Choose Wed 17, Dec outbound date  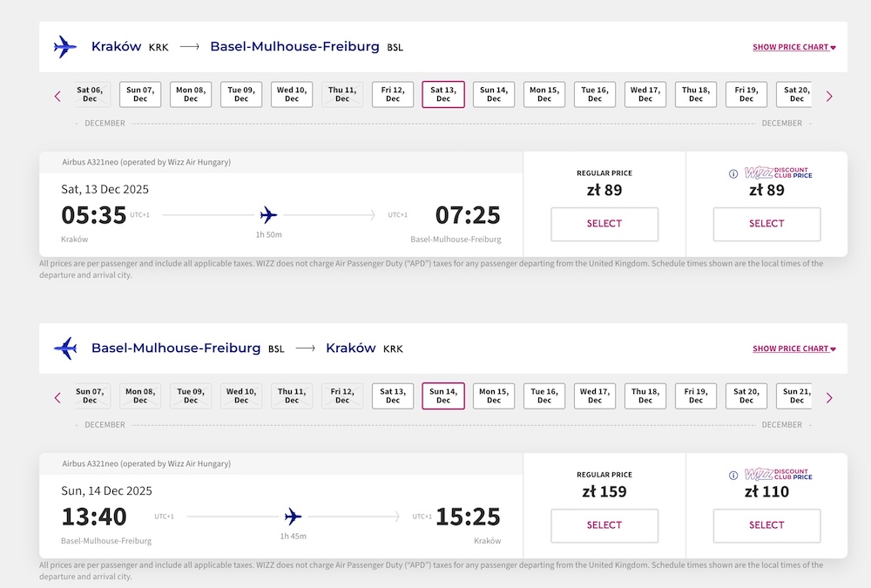point(645,94)
